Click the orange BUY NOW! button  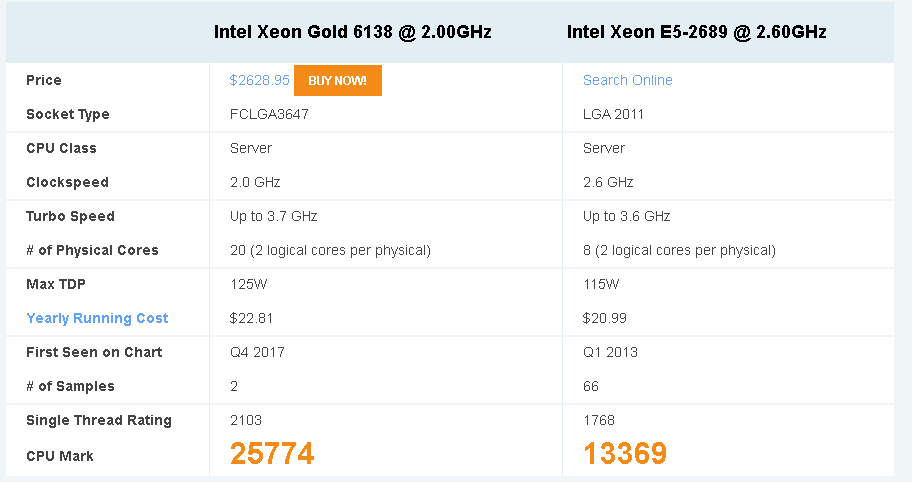[x=337, y=80]
